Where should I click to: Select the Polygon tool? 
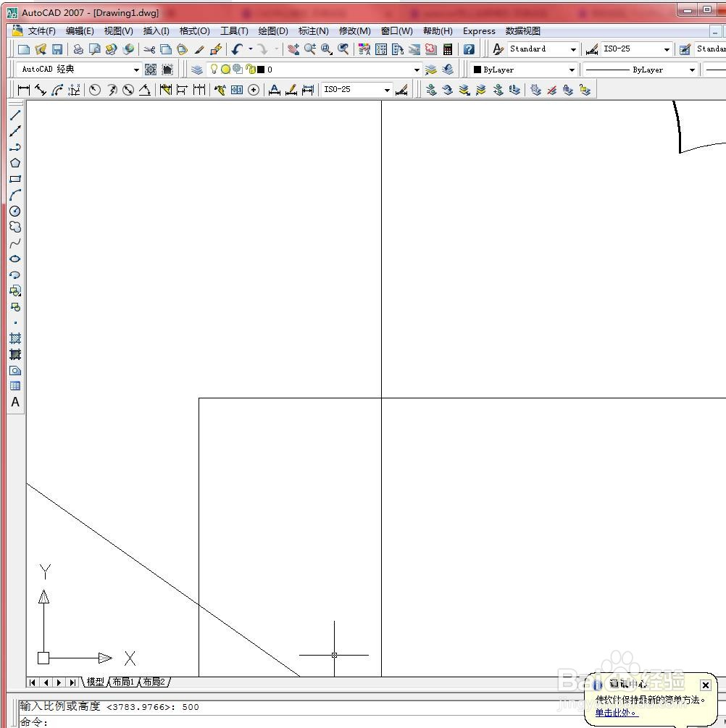click(x=15, y=163)
